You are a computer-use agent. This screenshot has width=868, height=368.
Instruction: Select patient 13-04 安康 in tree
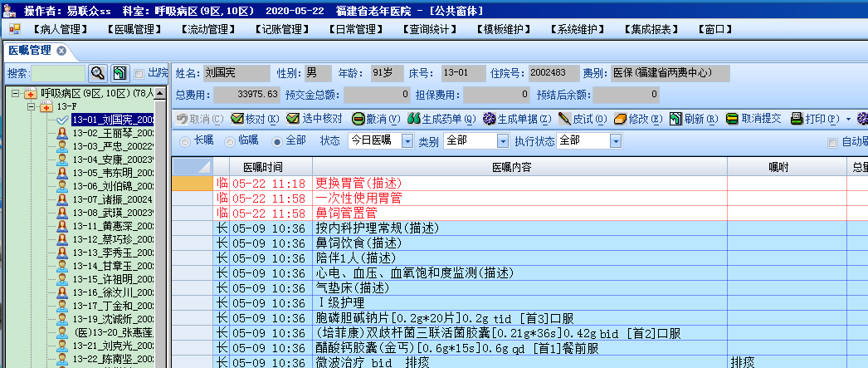[x=113, y=159]
